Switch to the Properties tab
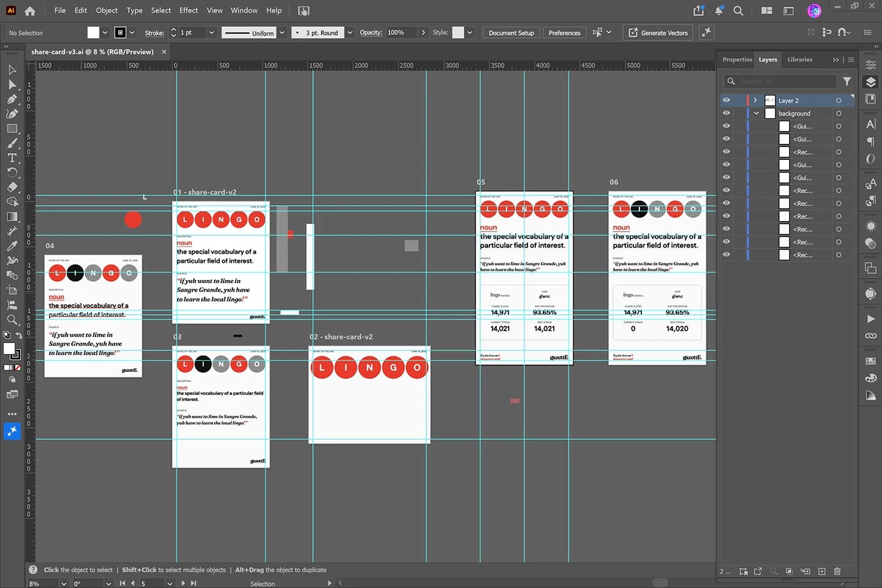882x588 pixels. 737,59
